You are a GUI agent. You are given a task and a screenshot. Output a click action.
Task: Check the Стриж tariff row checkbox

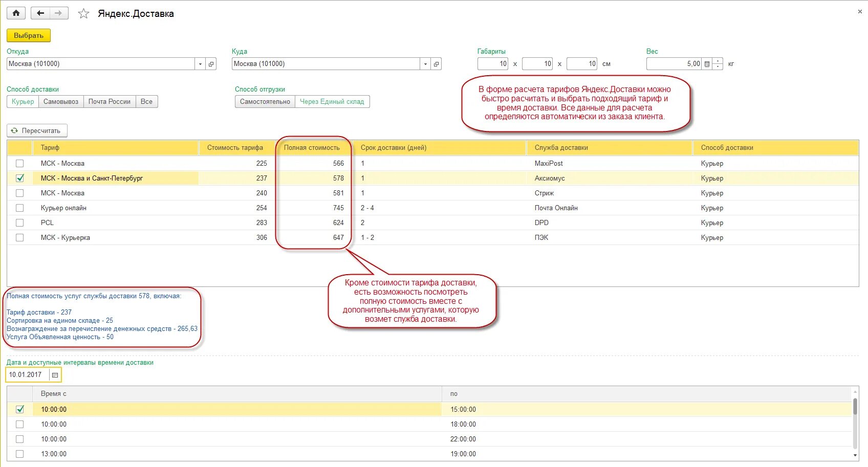point(19,193)
